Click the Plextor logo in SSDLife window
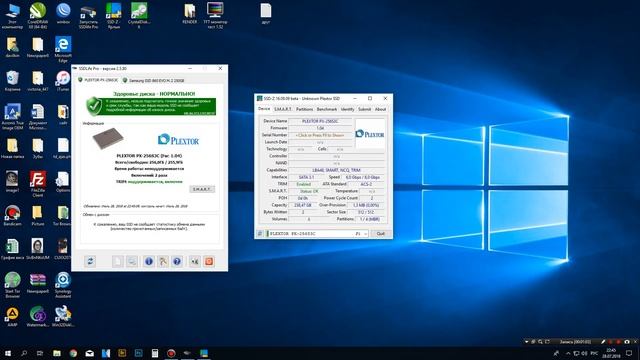Image resolution: width=640 pixels, height=360 pixels. pos(178,140)
